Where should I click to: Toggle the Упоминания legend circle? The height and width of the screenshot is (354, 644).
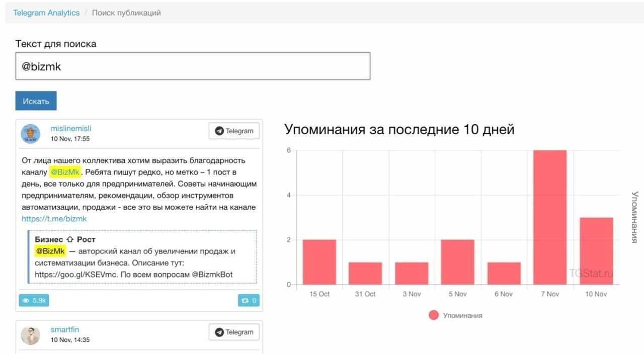coord(434,315)
